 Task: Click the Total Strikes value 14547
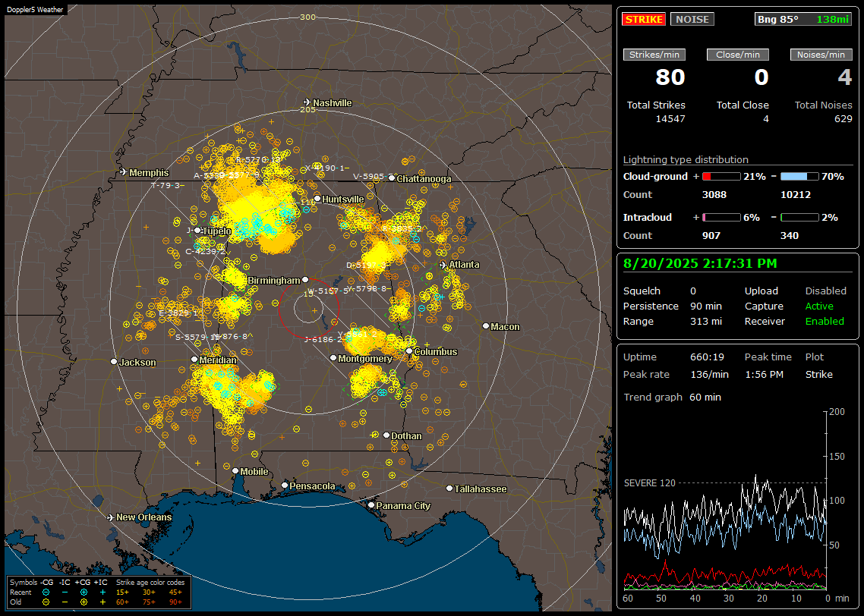(670, 119)
